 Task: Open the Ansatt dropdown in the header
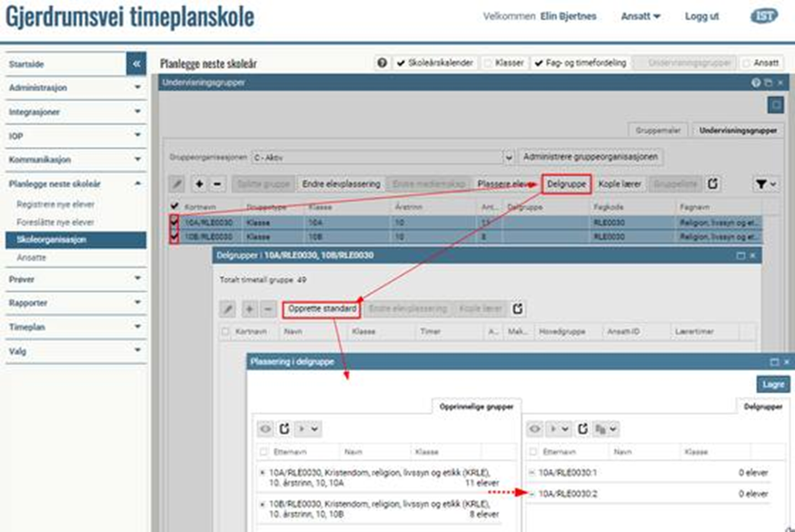pyautogui.click(x=641, y=16)
